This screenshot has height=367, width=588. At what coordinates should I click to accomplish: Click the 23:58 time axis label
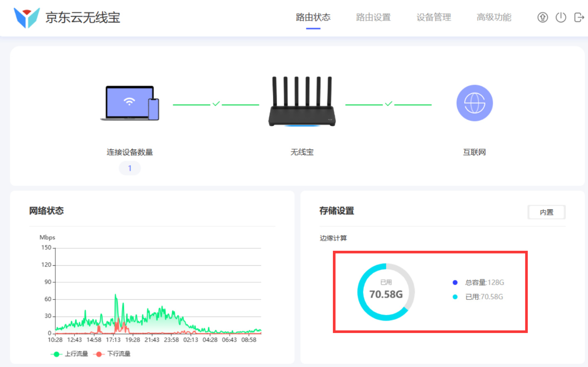(x=171, y=340)
